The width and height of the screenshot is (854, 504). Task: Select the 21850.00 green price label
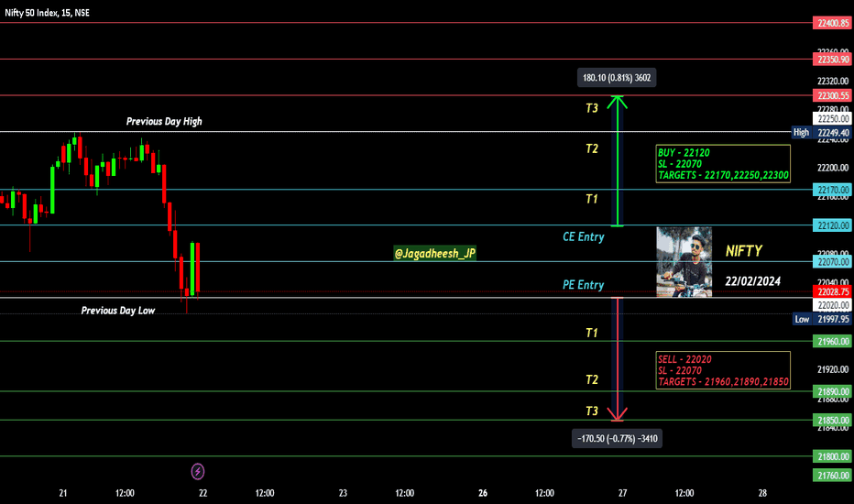point(833,420)
